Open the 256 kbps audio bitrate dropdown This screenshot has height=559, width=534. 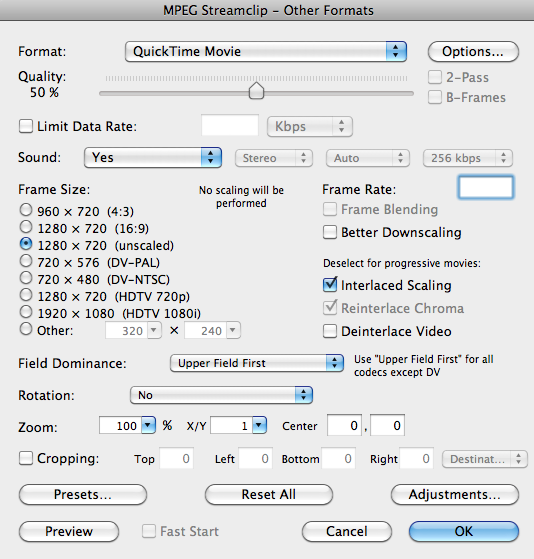click(468, 158)
